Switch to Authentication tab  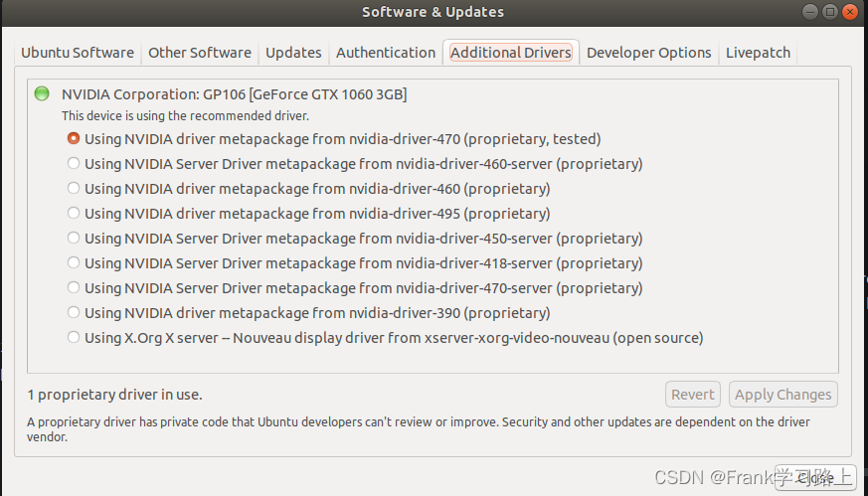pos(386,53)
